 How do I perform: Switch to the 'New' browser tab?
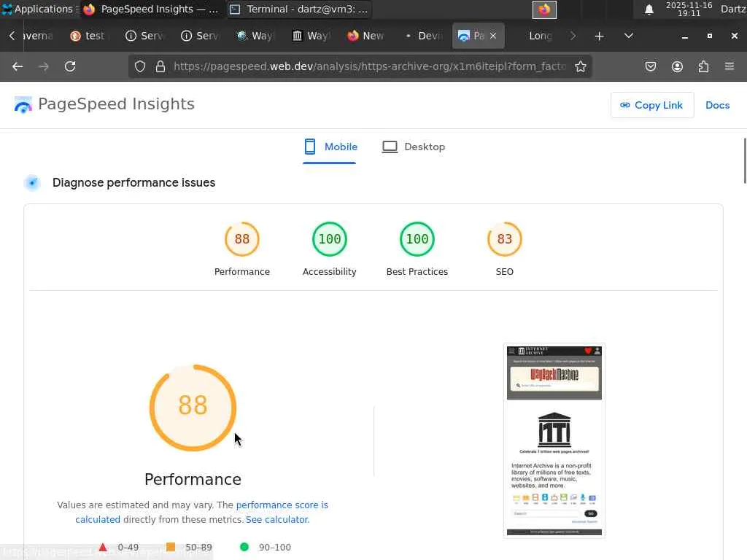point(366,36)
